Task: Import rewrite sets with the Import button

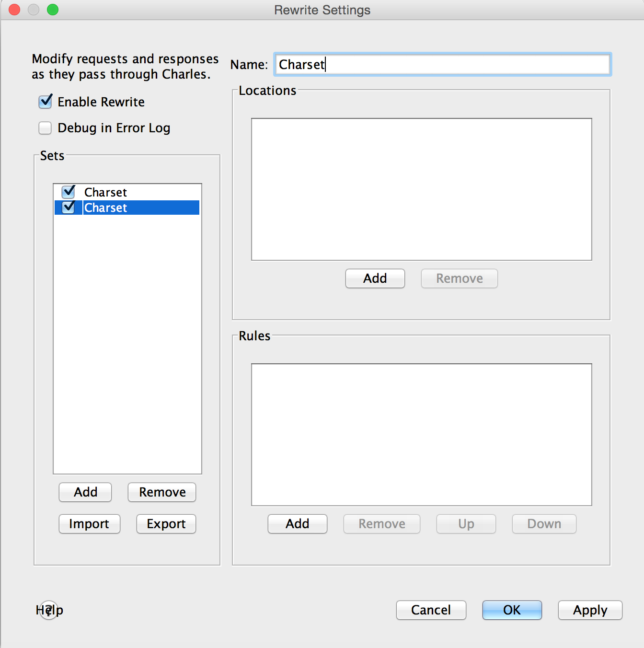Action: pos(89,524)
